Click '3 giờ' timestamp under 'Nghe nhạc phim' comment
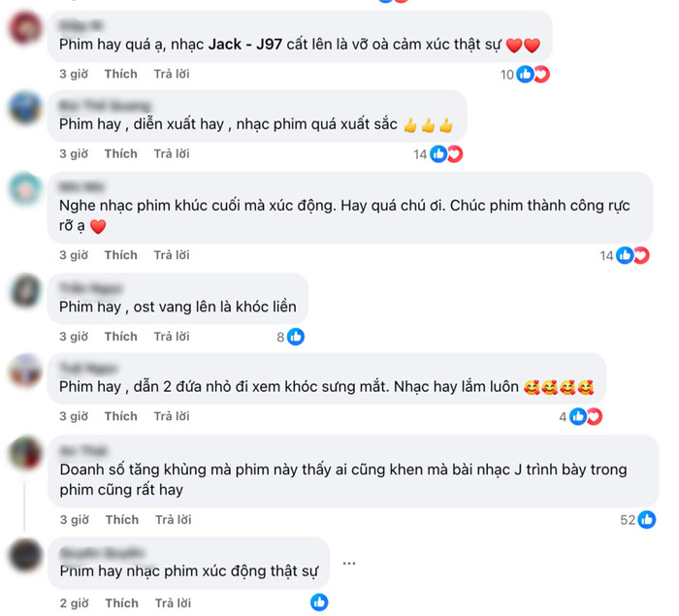Viewport: 679px width, 616px height. [x=74, y=255]
